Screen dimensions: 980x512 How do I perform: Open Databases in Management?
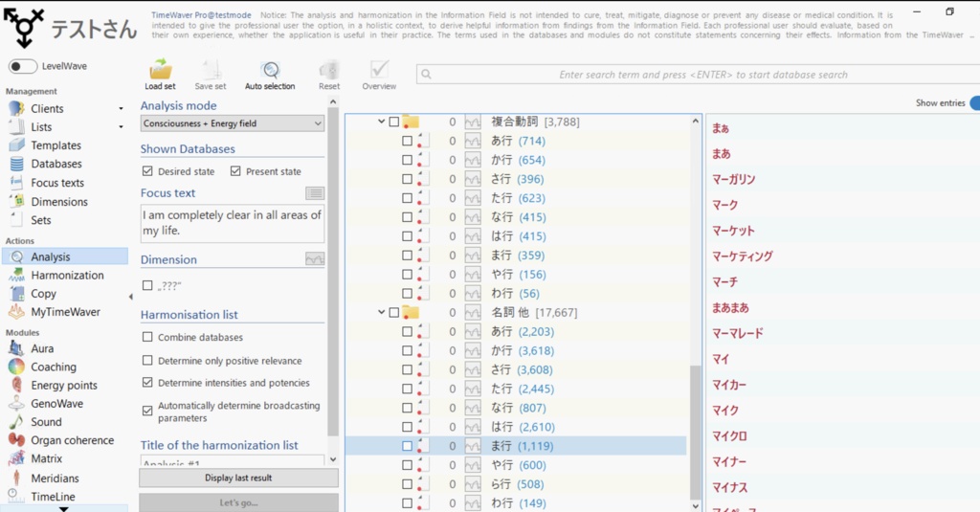point(56,164)
